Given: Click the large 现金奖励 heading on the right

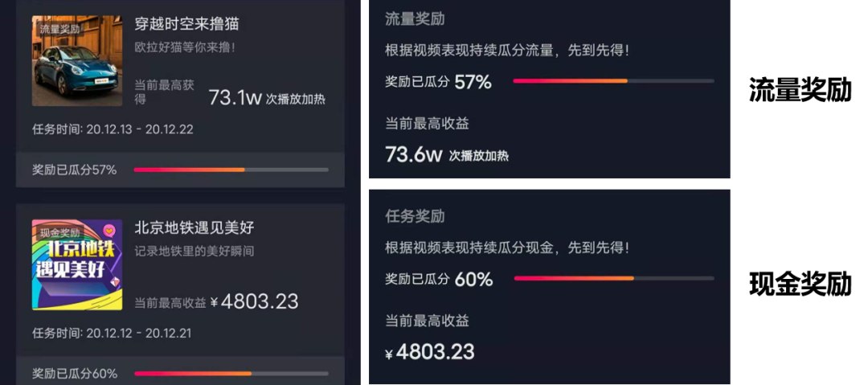Looking at the screenshot, I should (x=800, y=285).
